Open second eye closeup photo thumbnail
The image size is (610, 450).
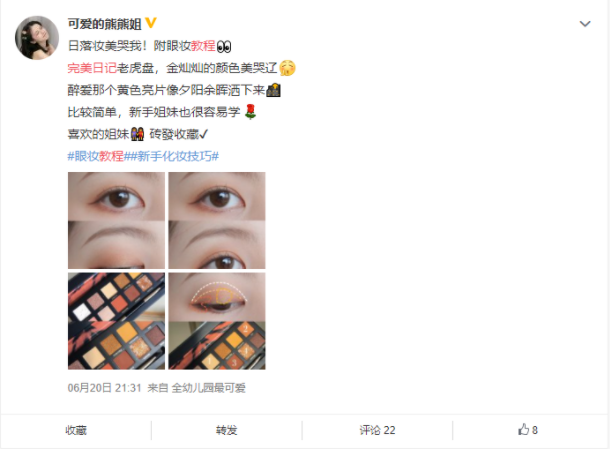point(217,221)
